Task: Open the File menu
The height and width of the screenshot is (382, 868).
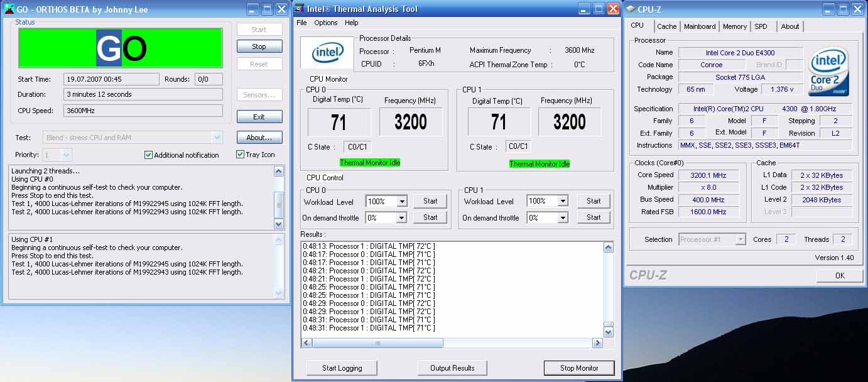Action: click(x=301, y=23)
